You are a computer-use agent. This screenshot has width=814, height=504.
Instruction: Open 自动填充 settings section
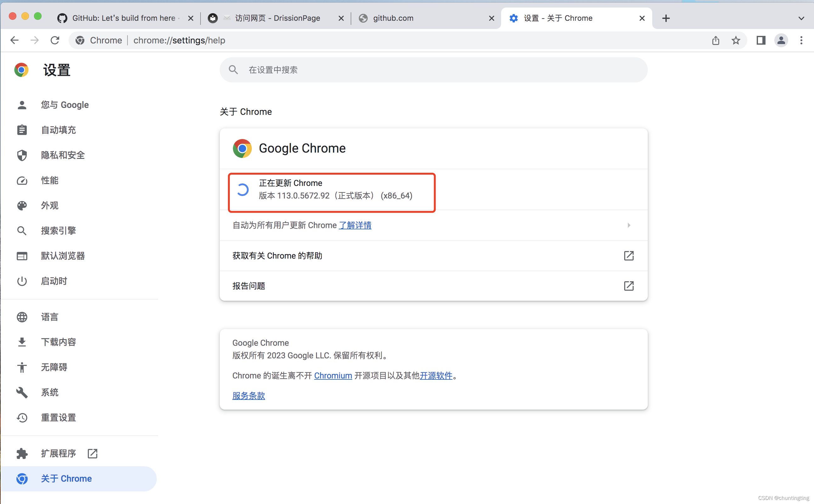tap(58, 130)
